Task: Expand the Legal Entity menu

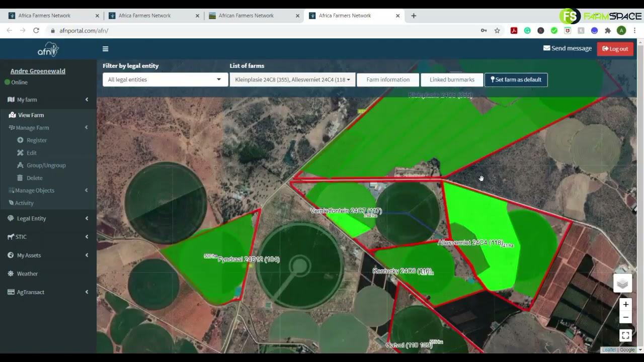Action: pos(48,218)
